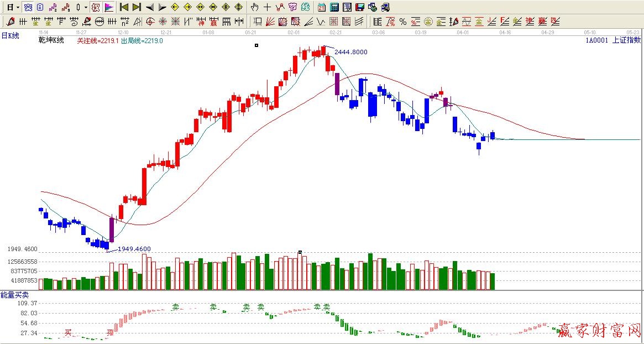The width and height of the screenshot is (644, 344).
Task: Click the pencil drawing tool icon
Action: tap(11, 22)
